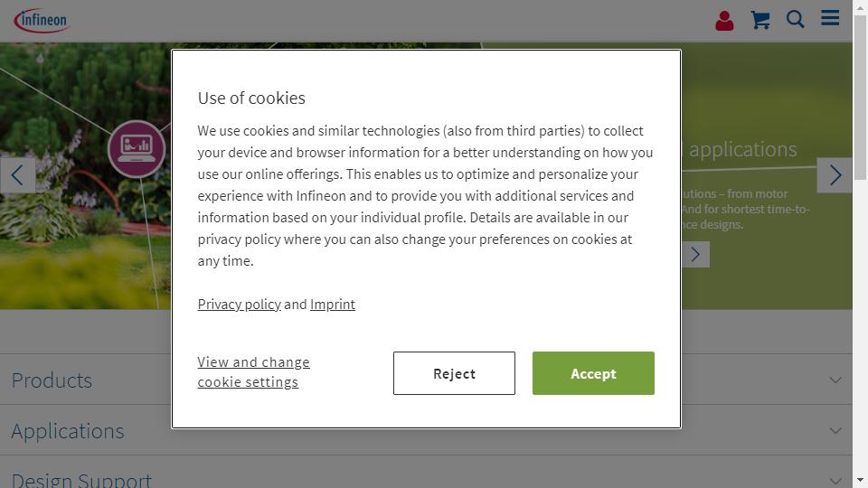Open the Products menu item
The width and height of the screenshot is (868, 488).
tap(52, 380)
